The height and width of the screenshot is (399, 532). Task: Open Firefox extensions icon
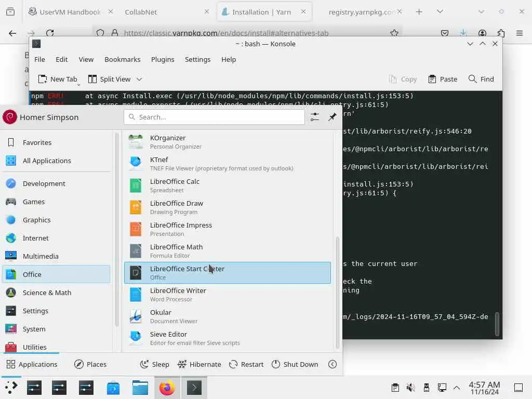tap(501, 33)
